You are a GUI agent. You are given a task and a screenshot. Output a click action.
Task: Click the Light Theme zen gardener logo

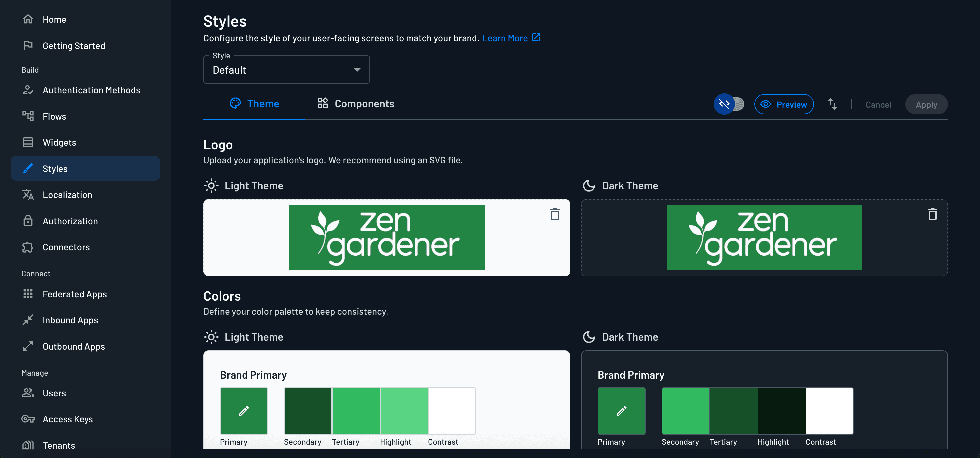coord(386,238)
